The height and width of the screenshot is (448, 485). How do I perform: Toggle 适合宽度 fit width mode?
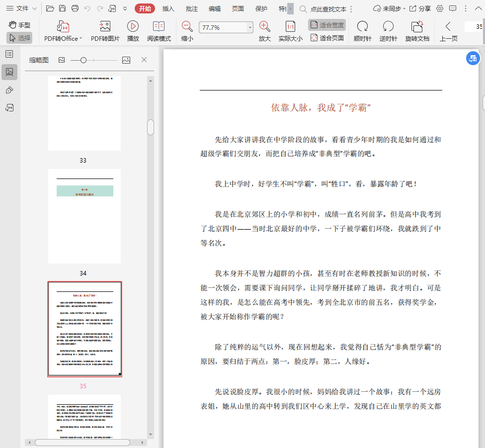click(327, 25)
